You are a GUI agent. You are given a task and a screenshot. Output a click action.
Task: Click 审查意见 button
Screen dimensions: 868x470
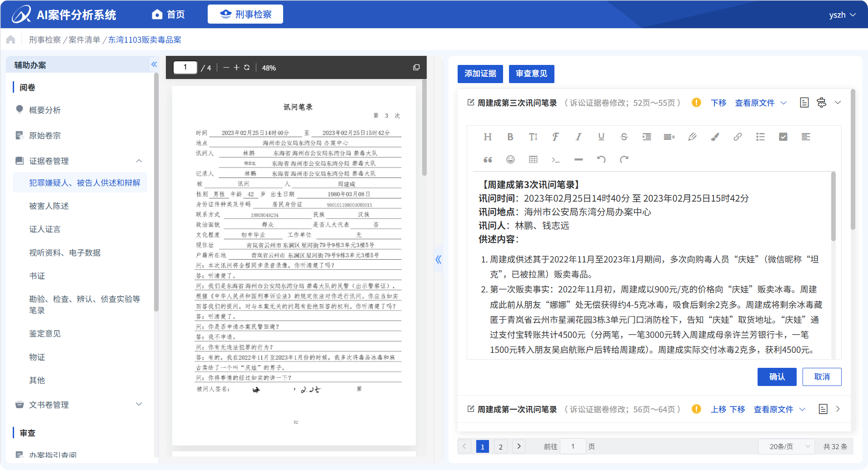[531, 74]
